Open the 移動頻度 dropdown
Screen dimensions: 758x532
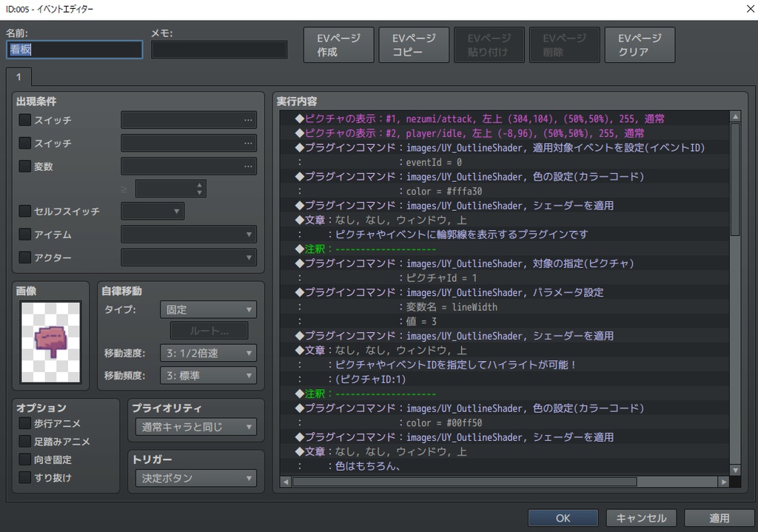pyautogui.click(x=207, y=375)
